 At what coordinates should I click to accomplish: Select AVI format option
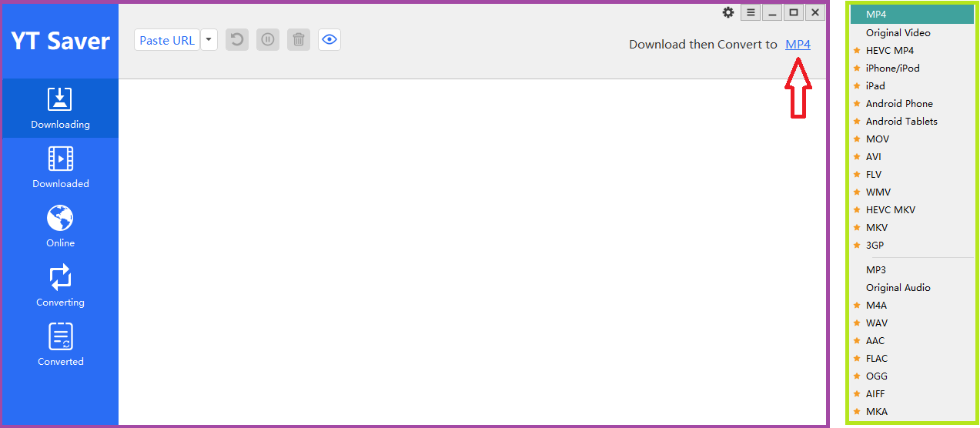coord(912,157)
